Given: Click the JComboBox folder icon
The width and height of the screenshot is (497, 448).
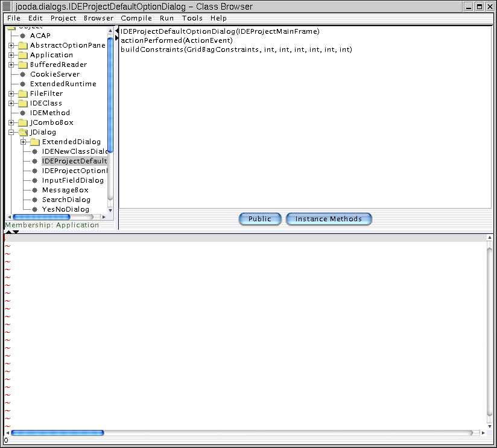Looking at the screenshot, I should click(x=23, y=122).
